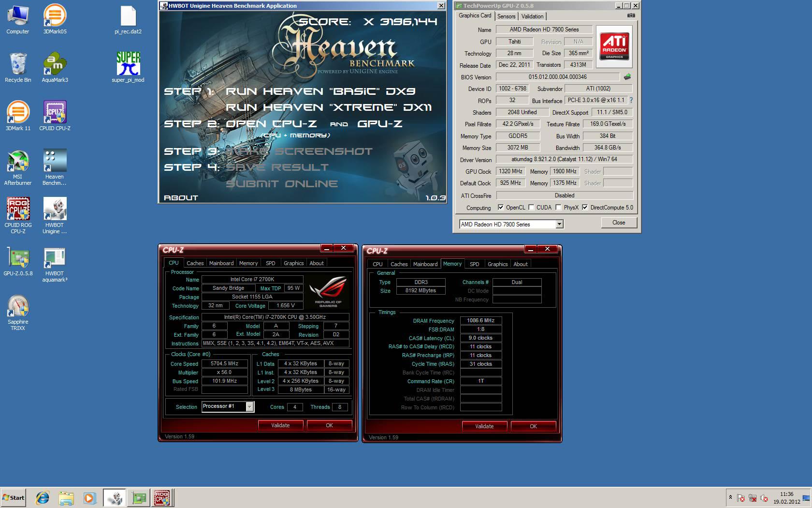Open the 3DMark05 desktop shortcut

click(55, 19)
